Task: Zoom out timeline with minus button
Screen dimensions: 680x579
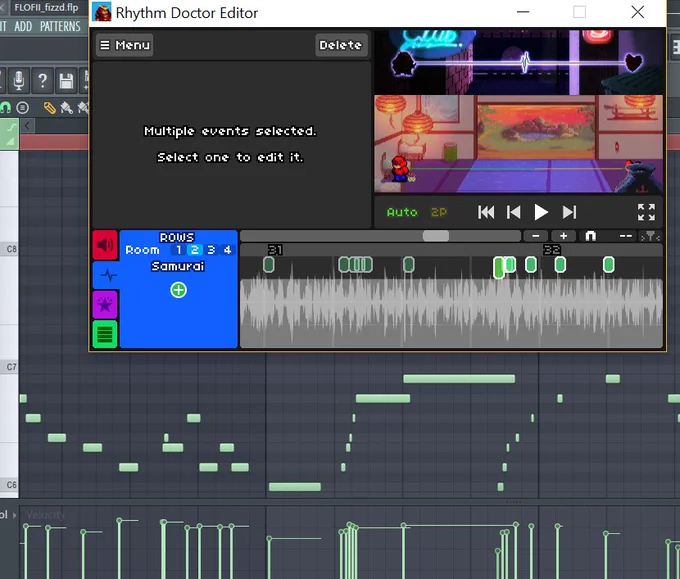Action: [x=536, y=236]
